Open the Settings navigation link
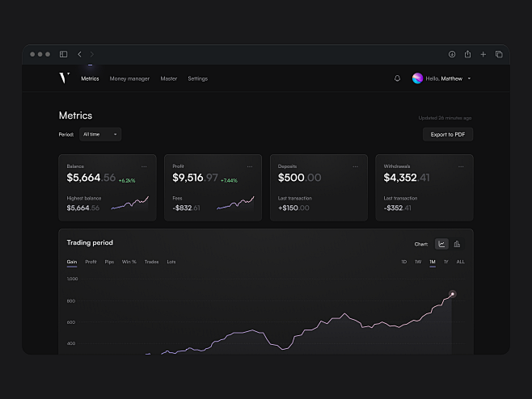The height and width of the screenshot is (399, 532). click(197, 79)
